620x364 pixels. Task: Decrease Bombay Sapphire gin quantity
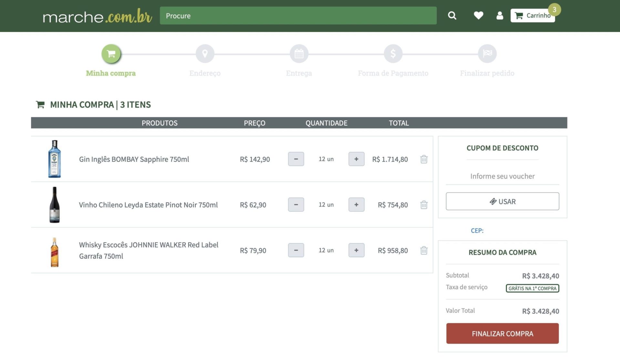click(x=296, y=159)
